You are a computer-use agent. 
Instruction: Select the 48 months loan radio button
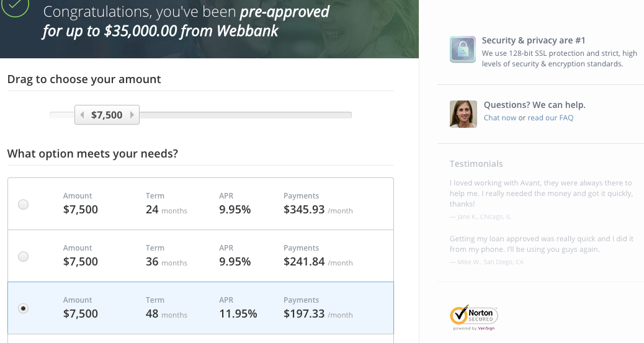click(x=23, y=308)
